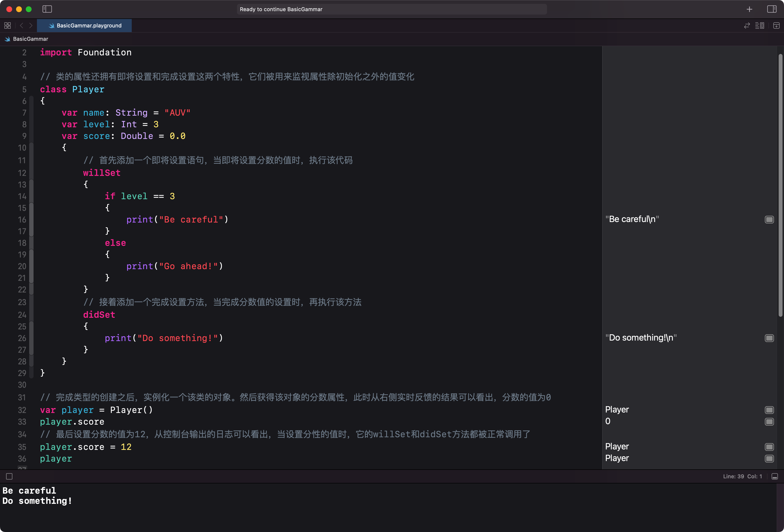784x532 pixels.
Task: Click the "Be careful\n" sidebar result text
Action: click(632, 219)
